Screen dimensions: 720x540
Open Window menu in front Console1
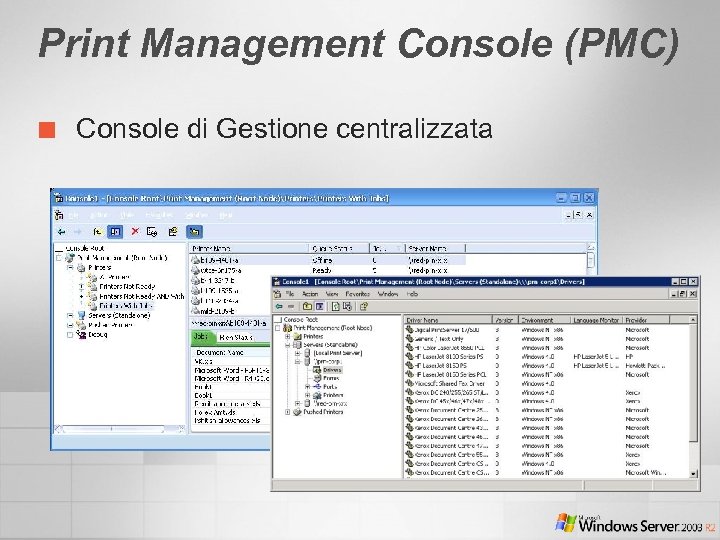(x=388, y=294)
